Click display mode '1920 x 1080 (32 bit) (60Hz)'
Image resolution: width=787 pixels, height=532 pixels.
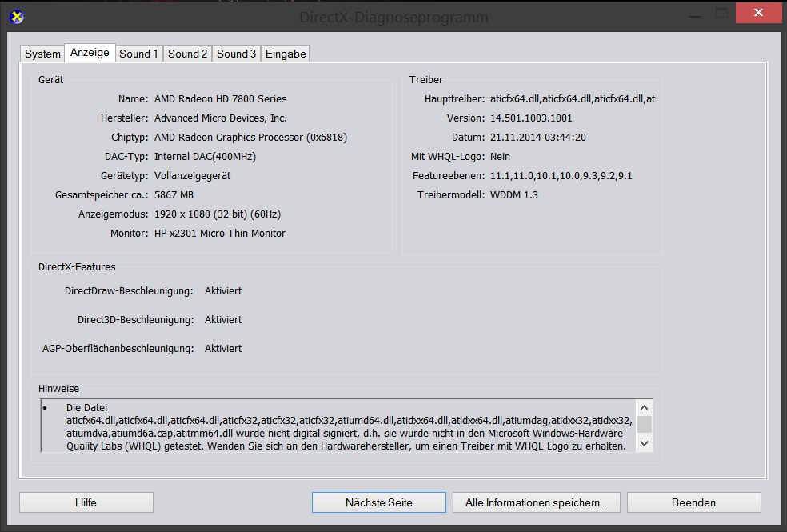pos(218,214)
